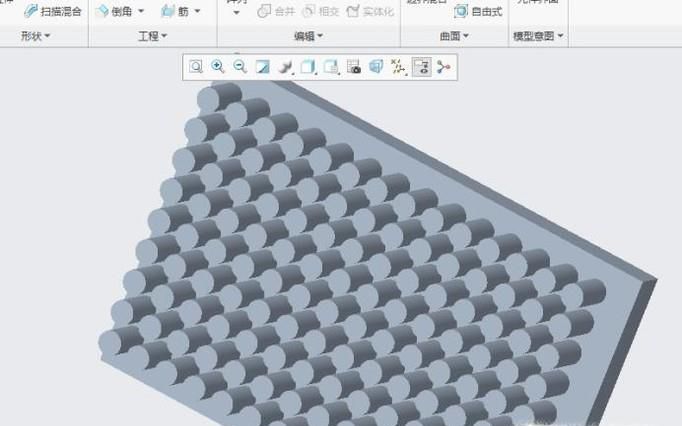
Task: Toggle the Perspective View cube icon
Action: 376,67
